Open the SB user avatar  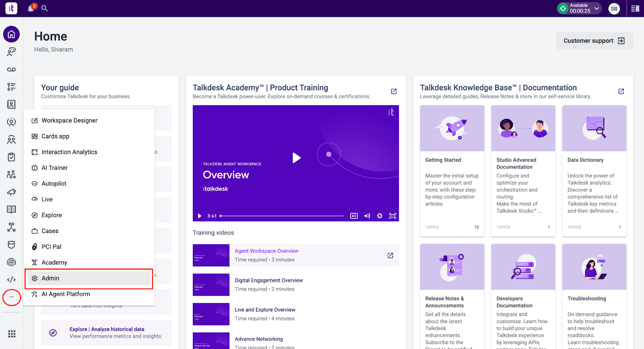tap(614, 8)
